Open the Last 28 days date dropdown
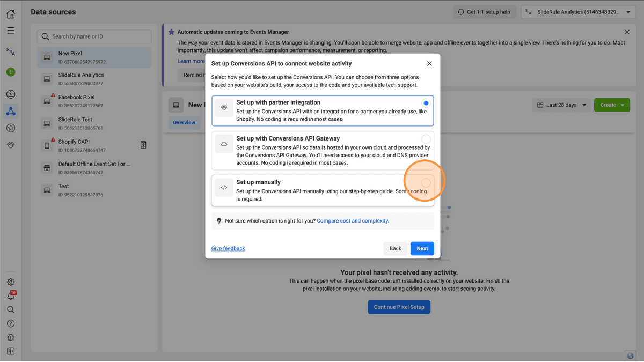This screenshot has height=362, width=644. [562, 105]
